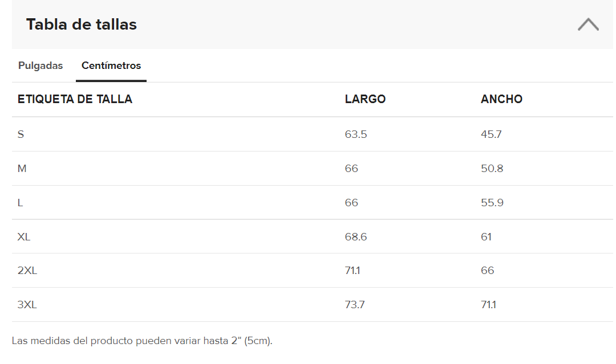
Task: Select the M size row label
Action: point(22,169)
